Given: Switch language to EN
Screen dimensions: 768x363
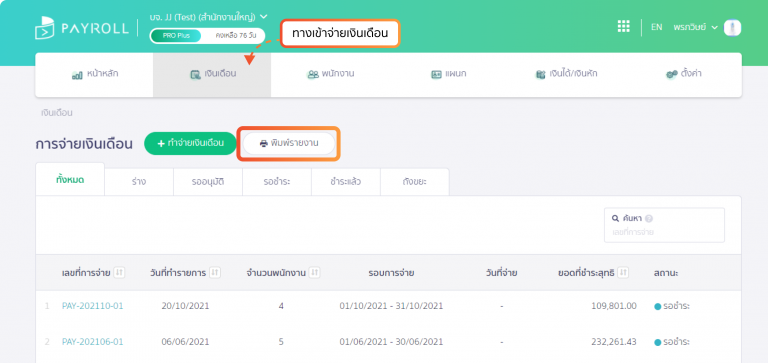Looking at the screenshot, I should tap(656, 27).
